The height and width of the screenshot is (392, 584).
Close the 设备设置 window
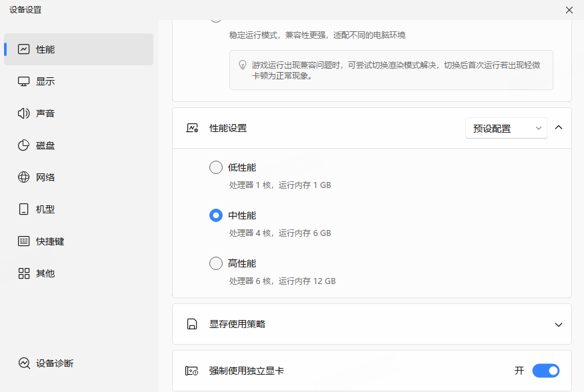pos(569,10)
